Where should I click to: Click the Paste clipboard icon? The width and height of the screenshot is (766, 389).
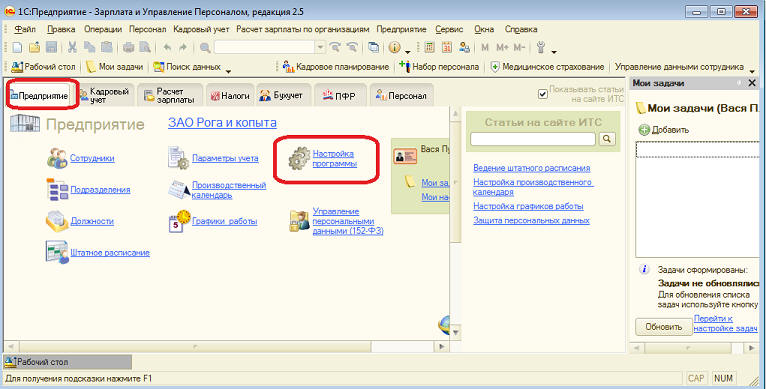click(106, 47)
